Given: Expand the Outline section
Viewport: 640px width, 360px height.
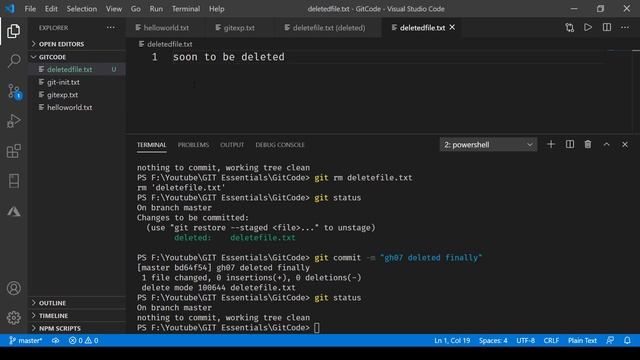Looking at the screenshot, I should [x=77, y=303].
